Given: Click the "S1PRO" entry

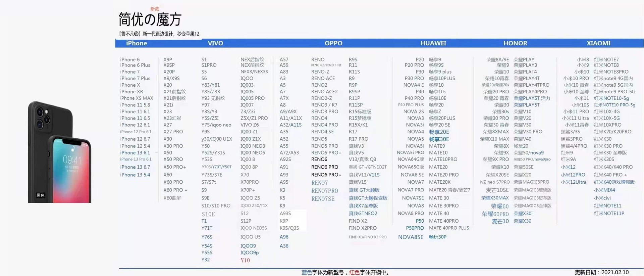Looking at the screenshot, I should click(x=209, y=65).
